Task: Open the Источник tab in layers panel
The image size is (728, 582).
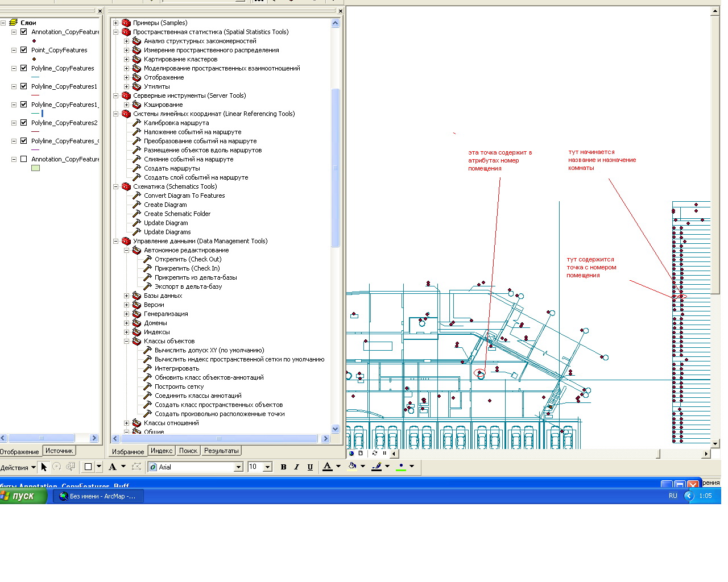Action: pos(59,451)
